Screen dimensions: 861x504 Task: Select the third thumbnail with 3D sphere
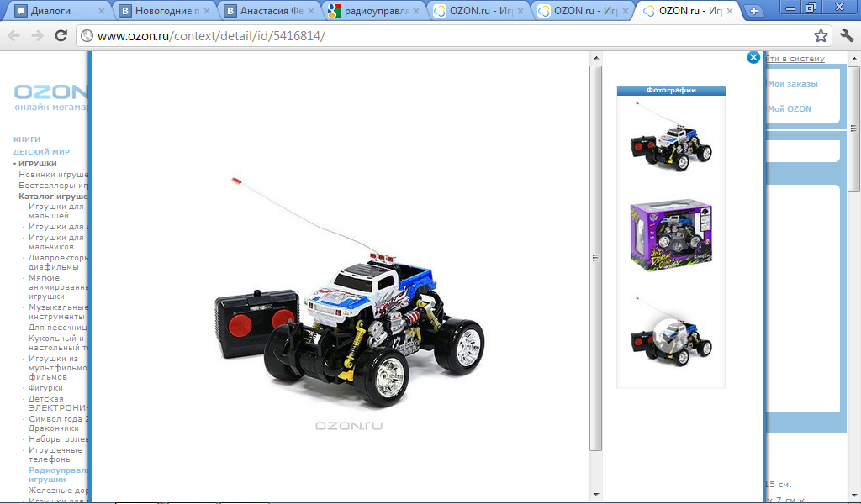click(671, 333)
